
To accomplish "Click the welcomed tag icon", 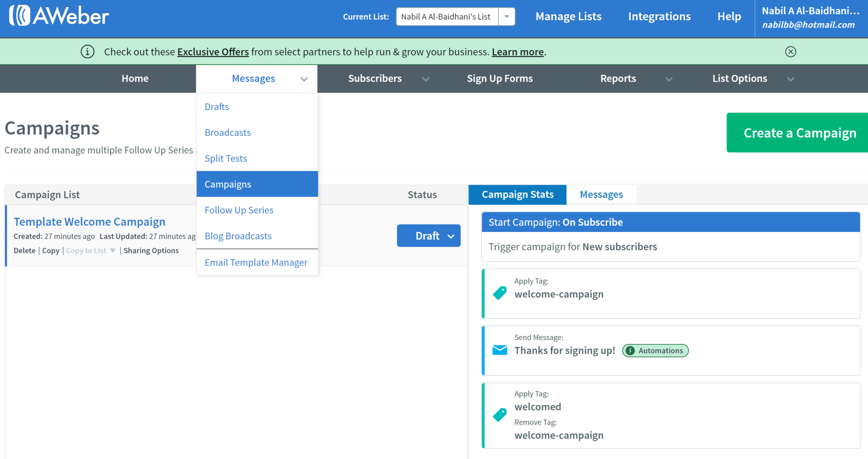I will pos(500,415).
